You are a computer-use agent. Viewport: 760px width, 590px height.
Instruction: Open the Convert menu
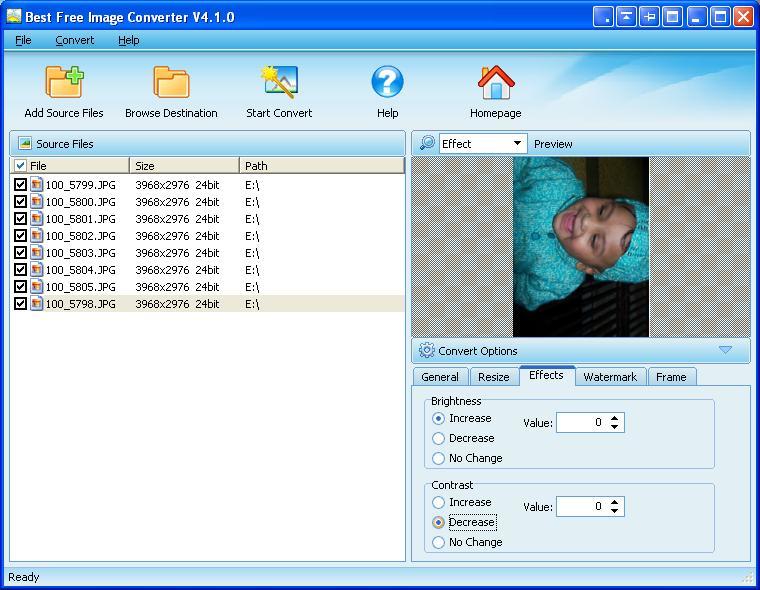(x=75, y=40)
